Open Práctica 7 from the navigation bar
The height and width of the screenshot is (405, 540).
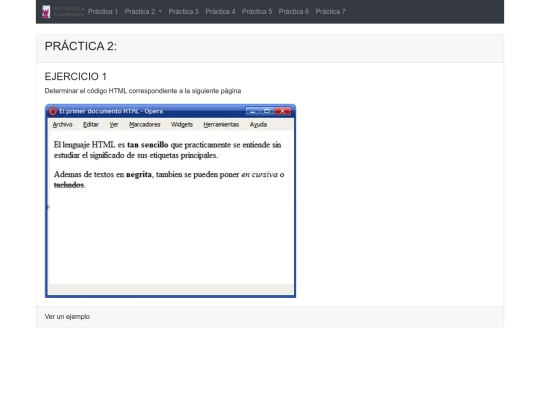point(330,12)
